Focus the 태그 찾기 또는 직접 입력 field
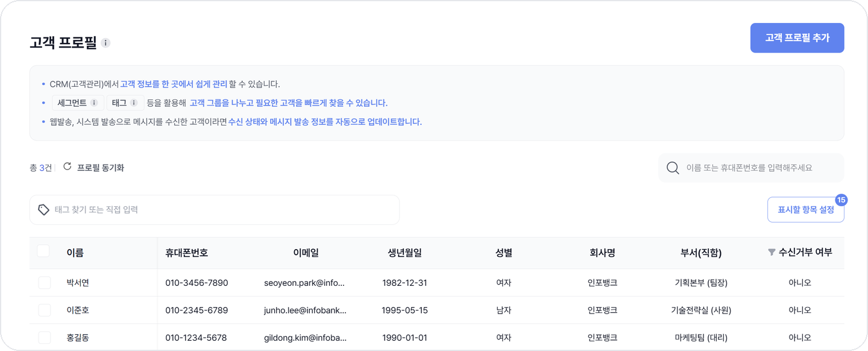 pos(215,210)
